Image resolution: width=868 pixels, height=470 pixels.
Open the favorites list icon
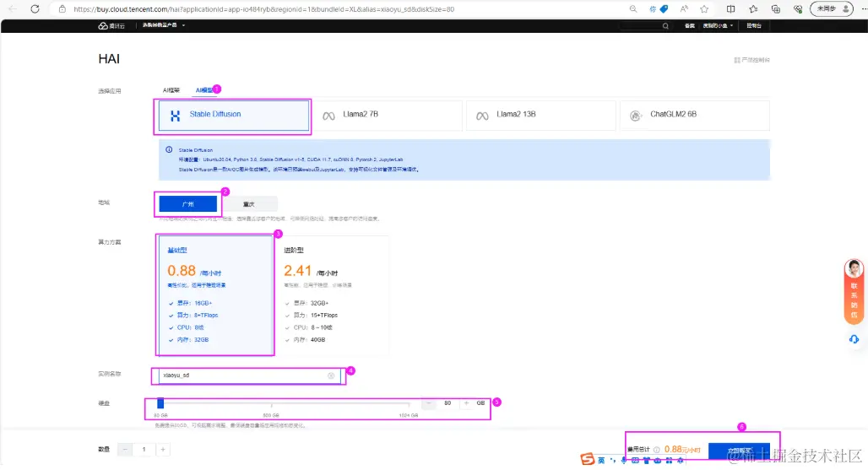point(753,8)
